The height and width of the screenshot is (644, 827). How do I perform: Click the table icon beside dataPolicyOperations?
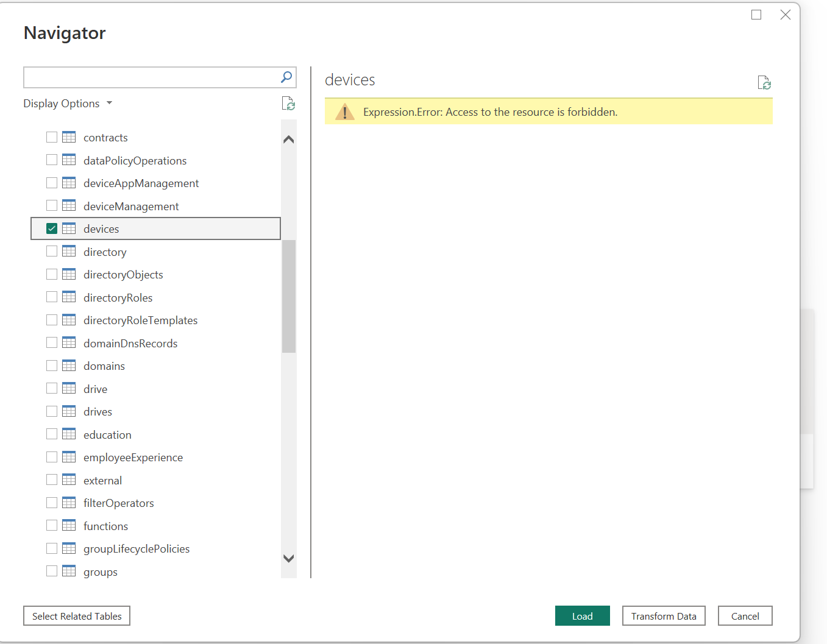69,160
